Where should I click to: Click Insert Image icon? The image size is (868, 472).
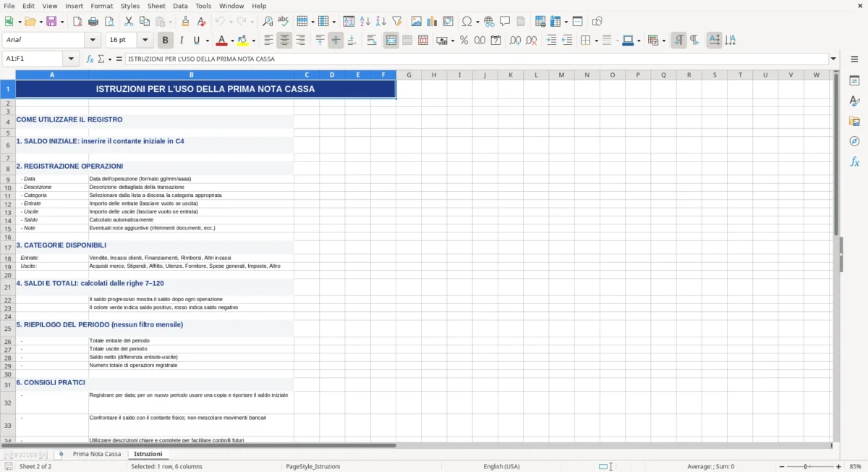pyautogui.click(x=417, y=22)
